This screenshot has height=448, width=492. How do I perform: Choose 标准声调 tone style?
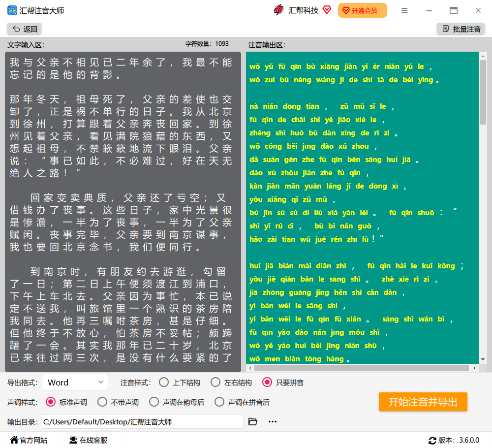point(66,402)
